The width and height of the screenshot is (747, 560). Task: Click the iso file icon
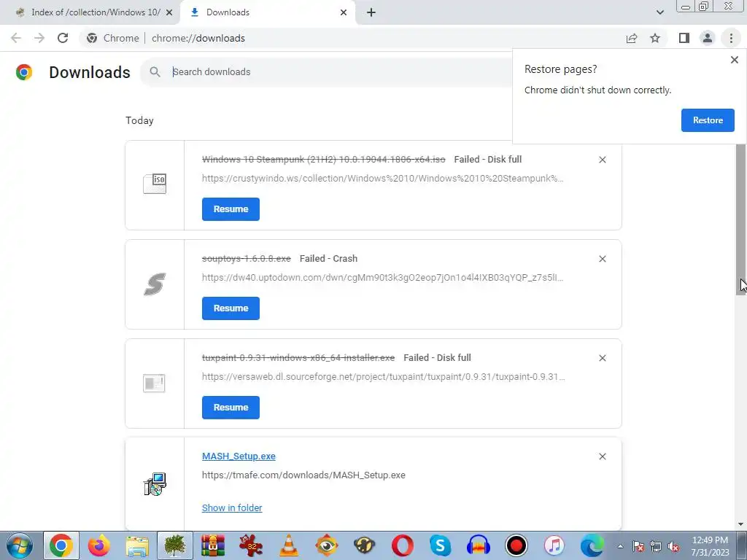click(155, 184)
